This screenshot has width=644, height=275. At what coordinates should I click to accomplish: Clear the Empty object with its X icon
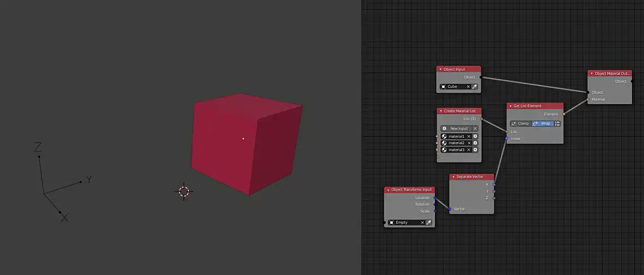(x=422, y=223)
